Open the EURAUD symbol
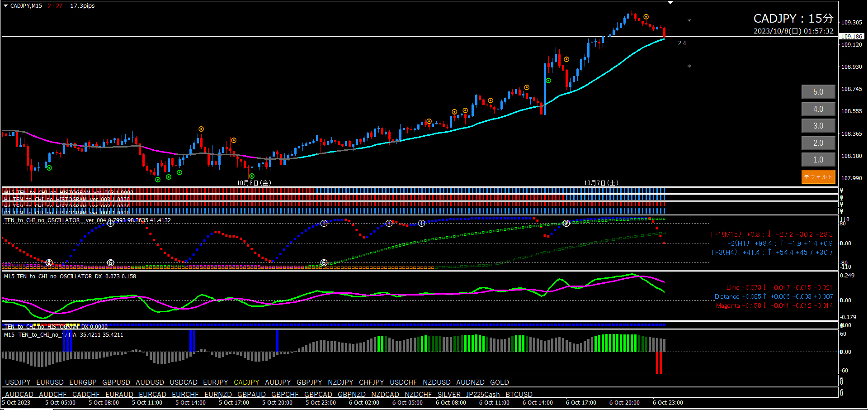 coord(119,395)
